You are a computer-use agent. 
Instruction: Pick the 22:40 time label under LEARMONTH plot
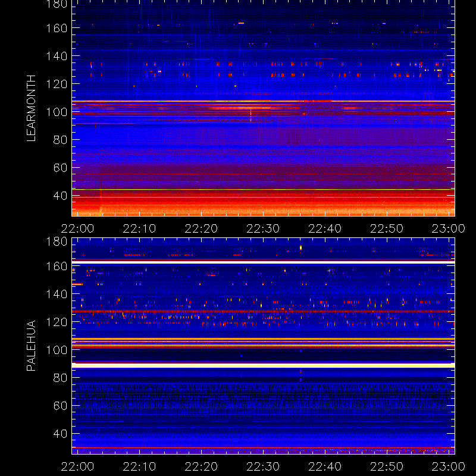click(325, 228)
